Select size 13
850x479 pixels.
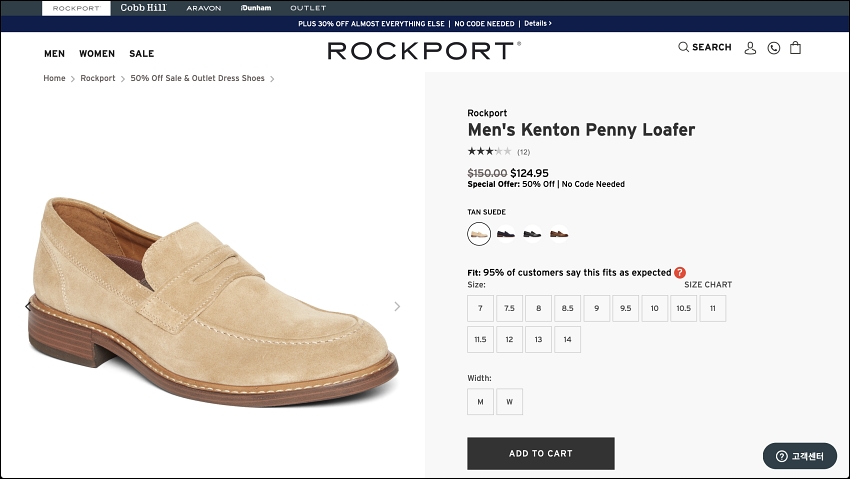[538, 340]
